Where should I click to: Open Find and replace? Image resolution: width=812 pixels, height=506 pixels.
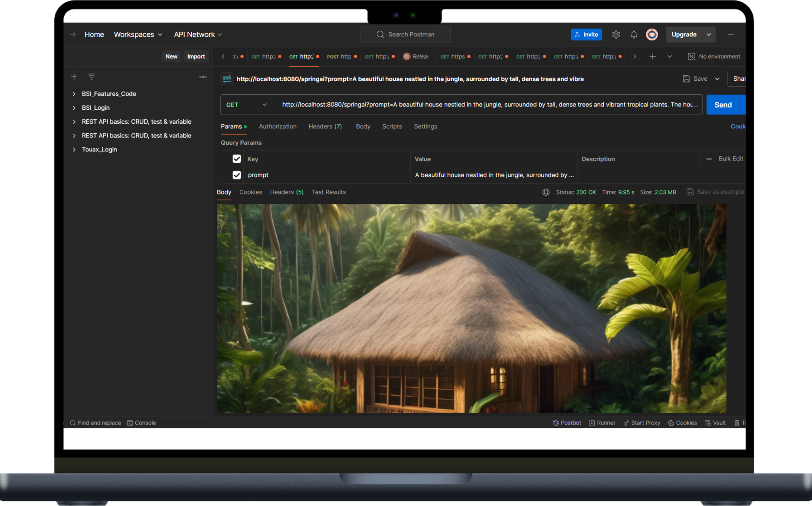coord(95,423)
